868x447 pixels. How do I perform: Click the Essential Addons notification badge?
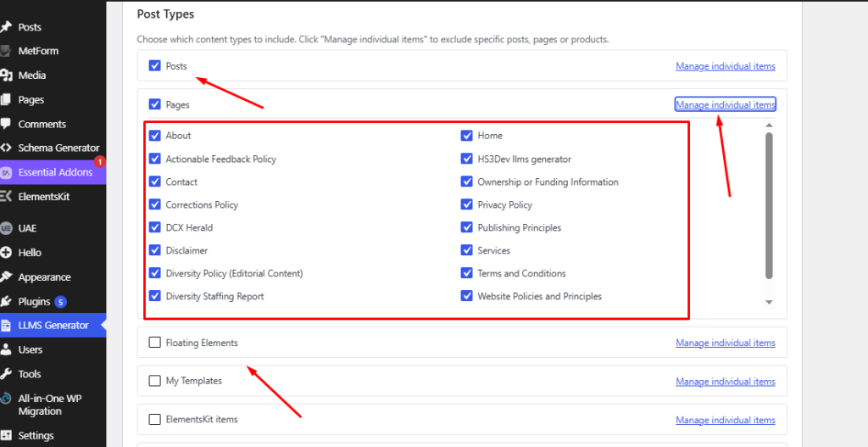(x=100, y=162)
